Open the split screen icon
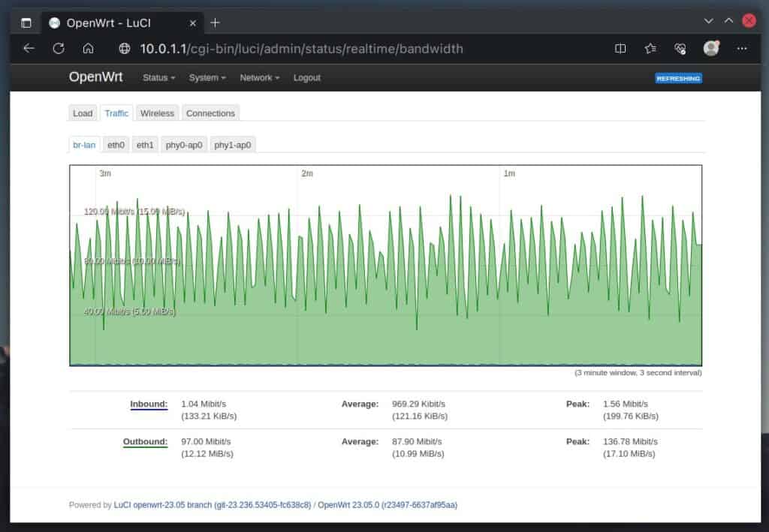 pyautogui.click(x=620, y=49)
